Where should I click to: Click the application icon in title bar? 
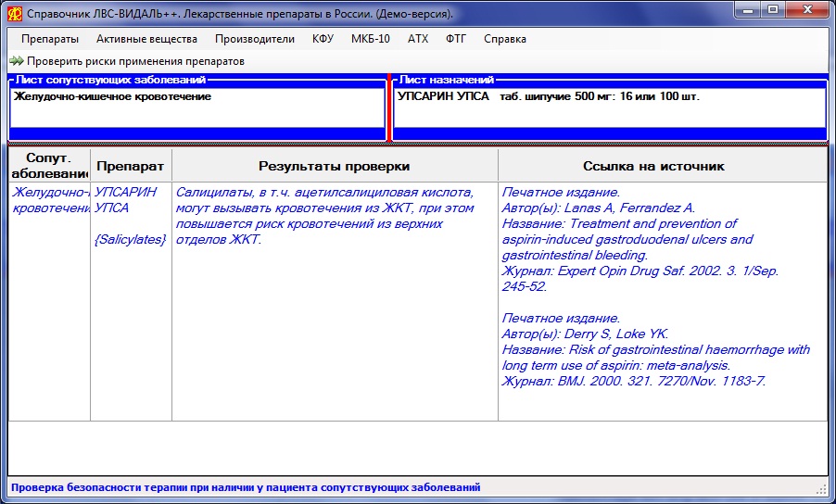pyautogui.click(x=15, y=14)
